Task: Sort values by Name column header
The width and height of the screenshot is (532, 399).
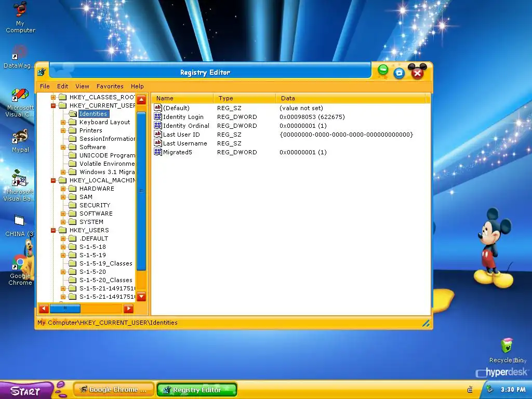Action: pyautogui.click(x=182, y=98)
